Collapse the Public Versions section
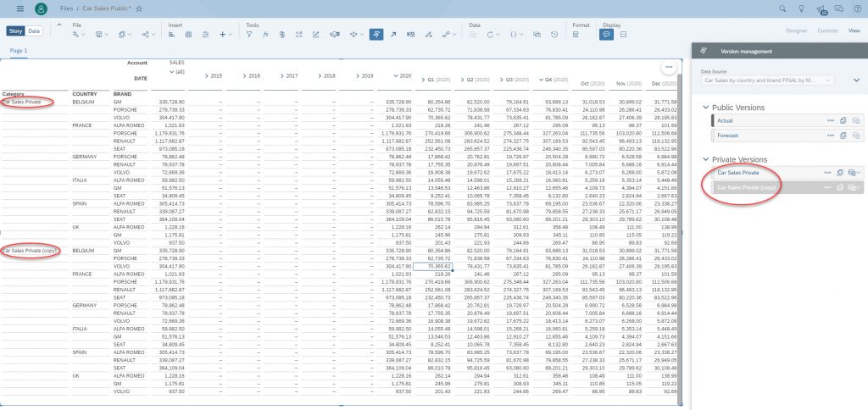 [705, 108]
